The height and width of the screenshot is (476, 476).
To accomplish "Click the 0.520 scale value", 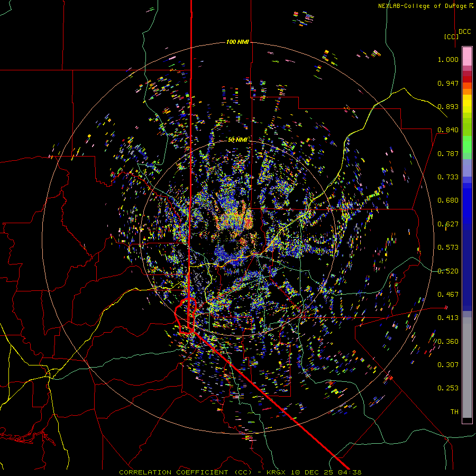I will tap(448, 271).
